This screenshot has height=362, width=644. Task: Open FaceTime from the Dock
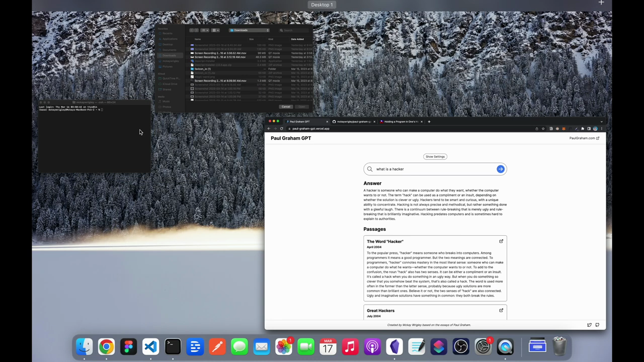click(x=305, y=346)
